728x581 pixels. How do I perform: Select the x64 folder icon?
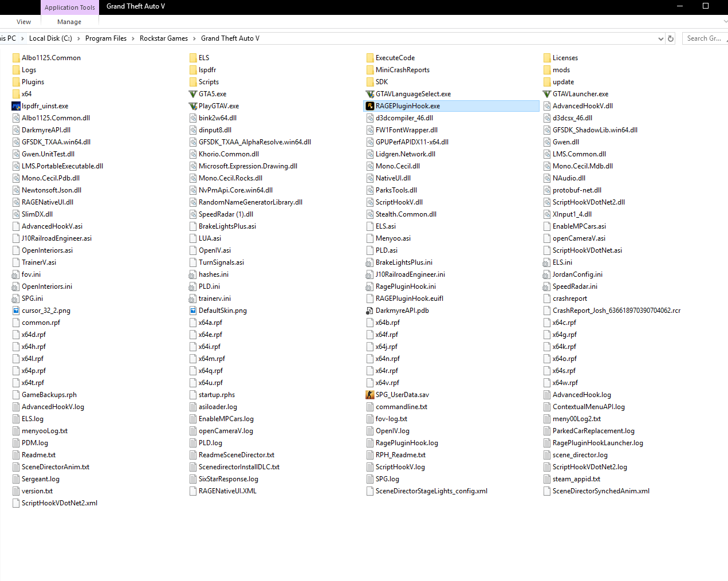click(16, 94)
